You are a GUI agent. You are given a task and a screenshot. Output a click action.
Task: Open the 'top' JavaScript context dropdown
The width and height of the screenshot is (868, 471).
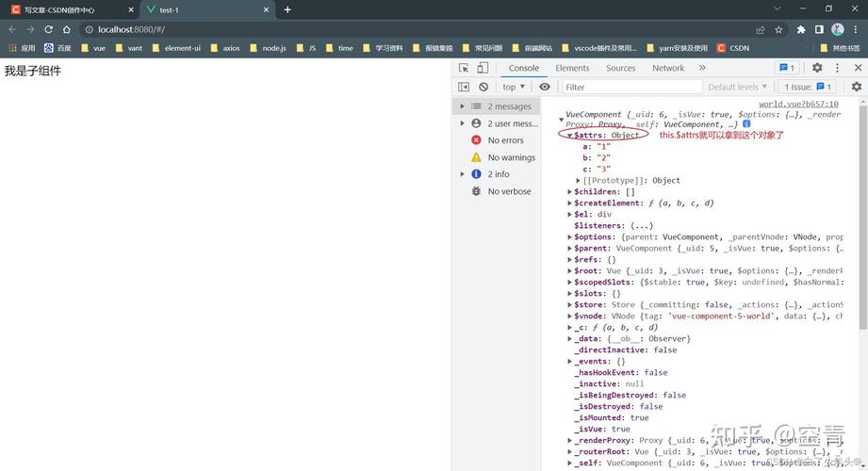(514, 87)
